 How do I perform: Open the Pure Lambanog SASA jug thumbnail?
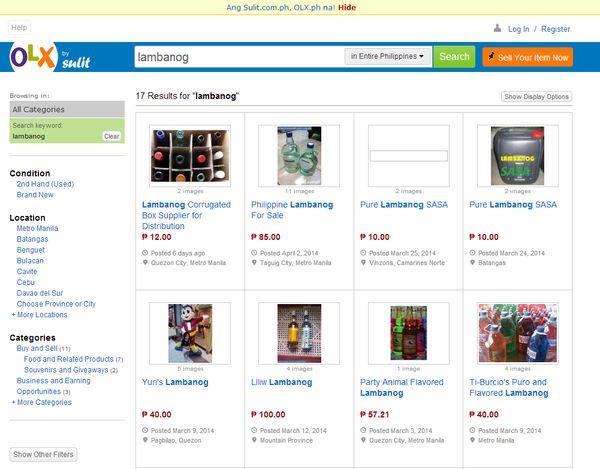pyautogui.click(x=517, y=156)
